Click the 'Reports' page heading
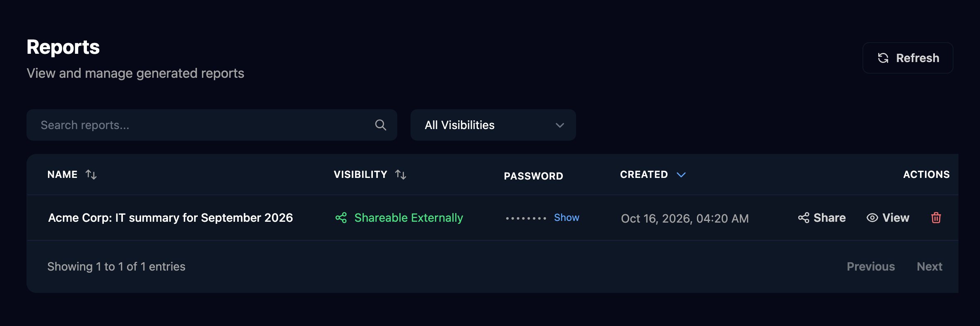Viewport: 980px width, 326px height. [63, 47]
